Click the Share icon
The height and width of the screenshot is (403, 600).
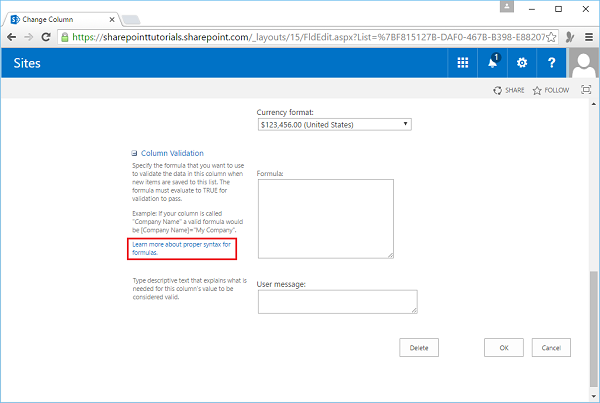click(x=508, y=90)
